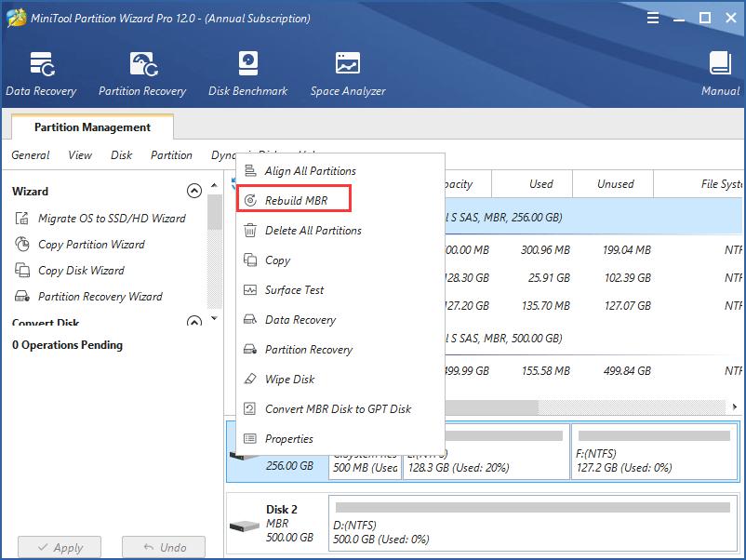Open the Data Recovery tool
746x560 pixels.
click(x=41, y=74)
